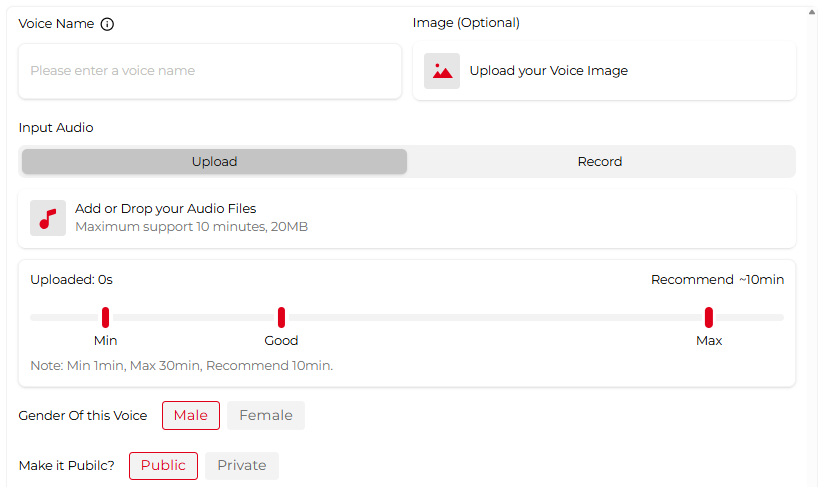Switch to the Upload tab
The height and width of the screenshot is (487, 818).
click(x=214, y=162)
